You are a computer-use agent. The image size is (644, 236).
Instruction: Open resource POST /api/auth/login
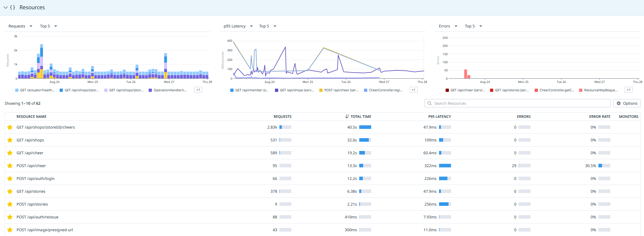(35, 179)
